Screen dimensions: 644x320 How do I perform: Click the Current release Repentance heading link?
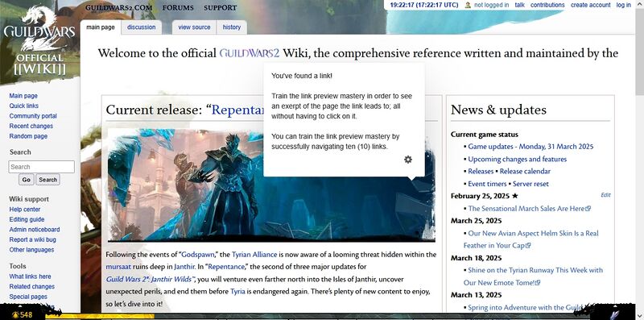pos(237,110)
